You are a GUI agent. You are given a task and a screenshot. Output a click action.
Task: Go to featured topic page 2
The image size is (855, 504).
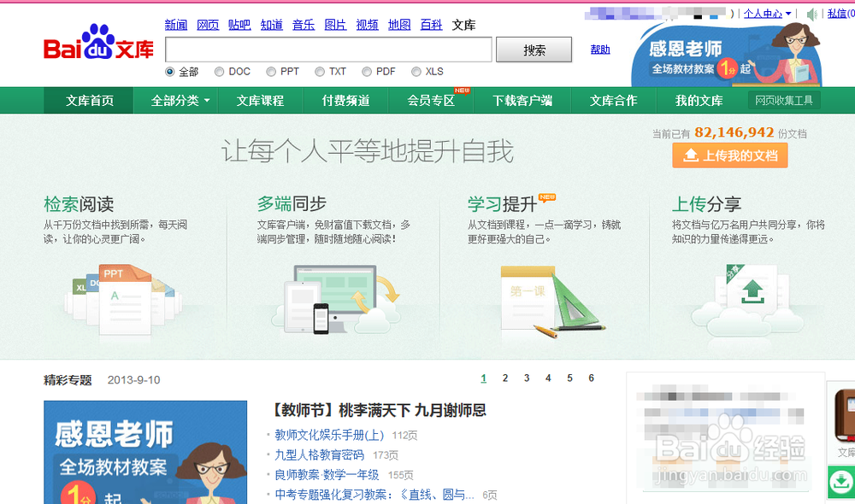(505, 378)
